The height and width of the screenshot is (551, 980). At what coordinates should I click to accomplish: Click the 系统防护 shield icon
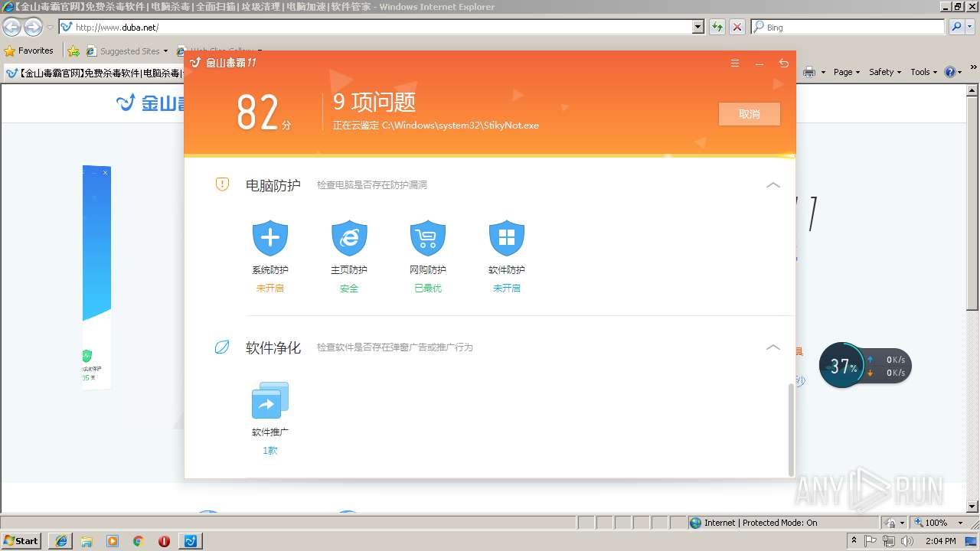[270, 238]
